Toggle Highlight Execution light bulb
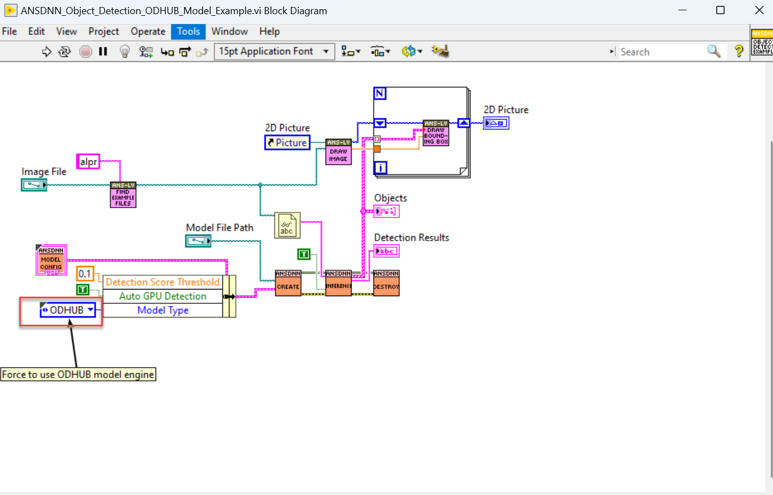The width and height of the screenshot is (773, 495). tap(124, 52)
